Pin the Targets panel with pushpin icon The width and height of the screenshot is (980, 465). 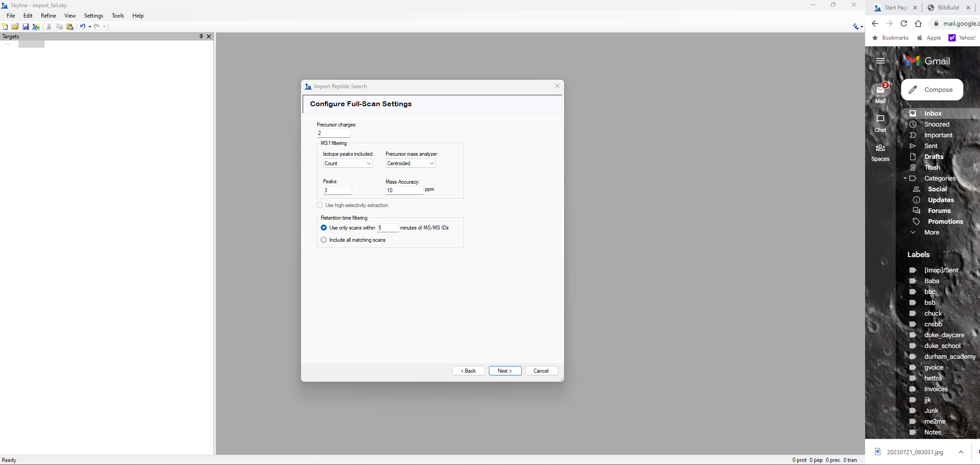[x=201, y=36]
